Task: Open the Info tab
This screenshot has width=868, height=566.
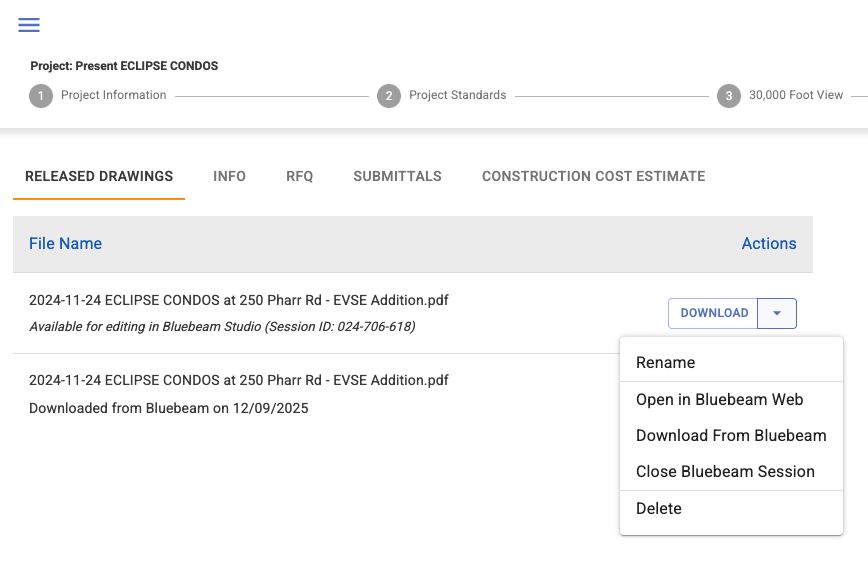Action: [x=229, y=176]
